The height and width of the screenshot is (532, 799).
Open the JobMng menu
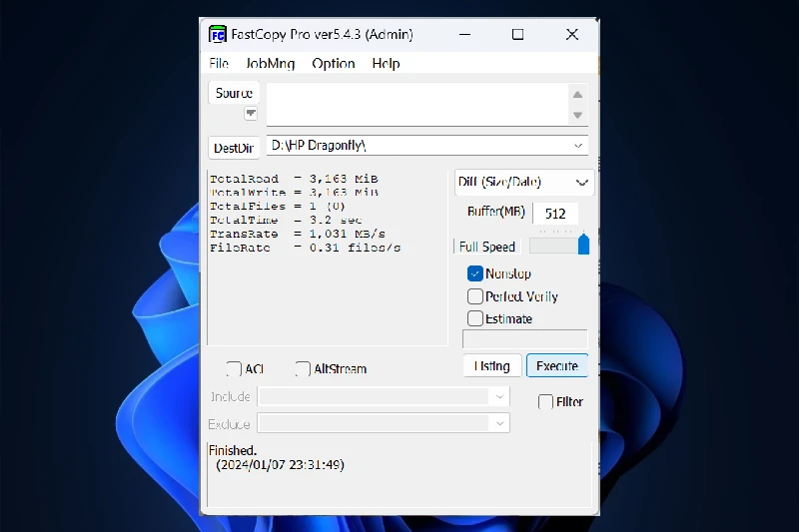pos(270,64)
